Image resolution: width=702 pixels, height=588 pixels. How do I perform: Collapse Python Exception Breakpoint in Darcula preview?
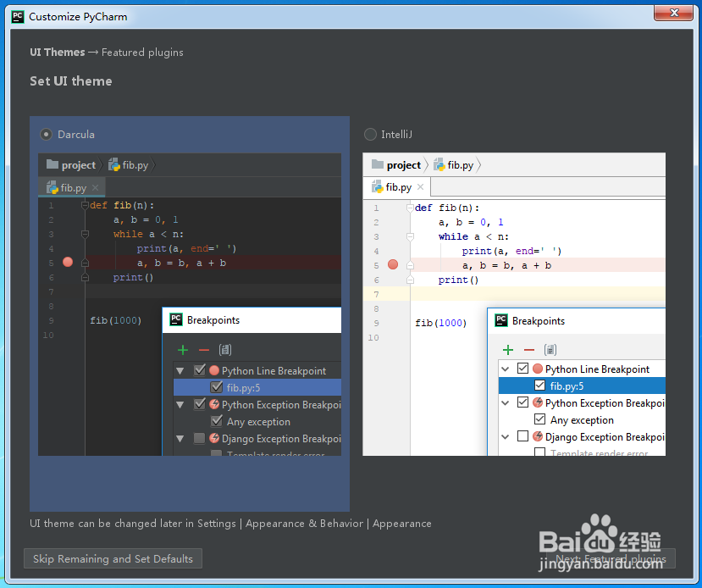(180, 405)
